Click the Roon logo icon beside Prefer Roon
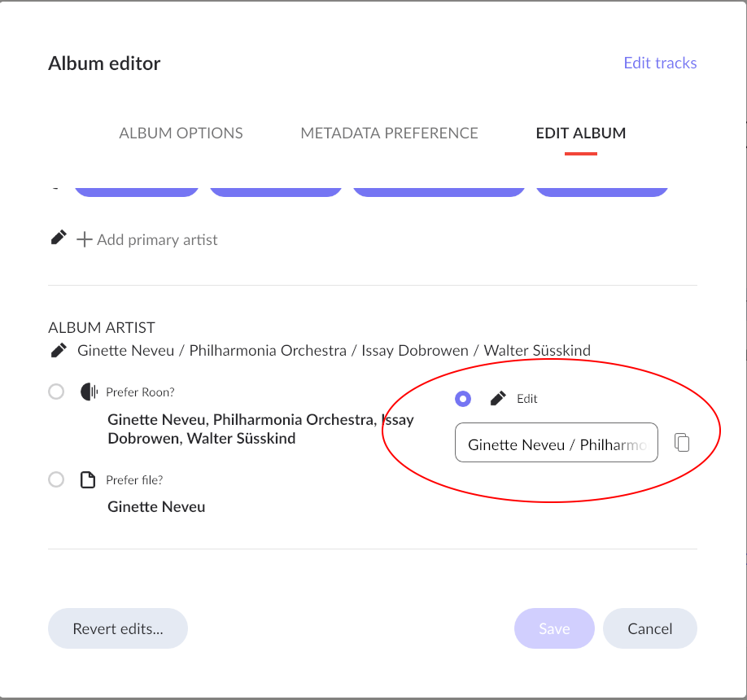Image resolution: width=747 pixels, height=700 pixels. 89,392
